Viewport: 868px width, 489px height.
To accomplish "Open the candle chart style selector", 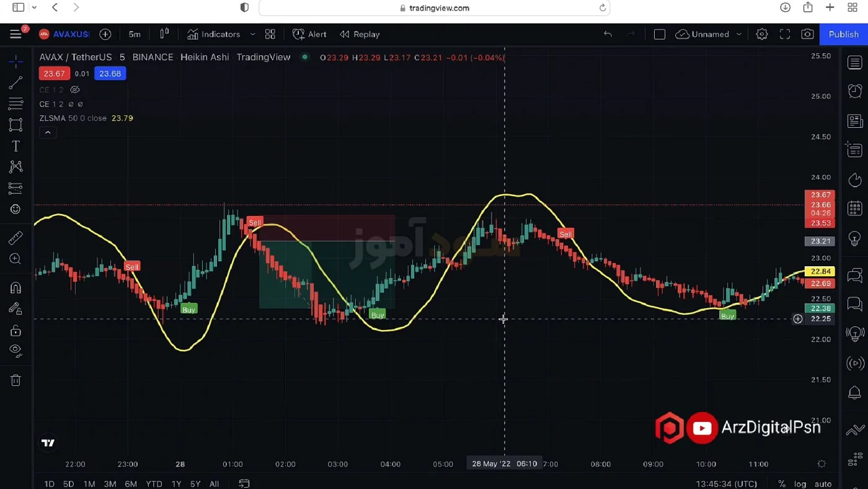I will [164, 34].
